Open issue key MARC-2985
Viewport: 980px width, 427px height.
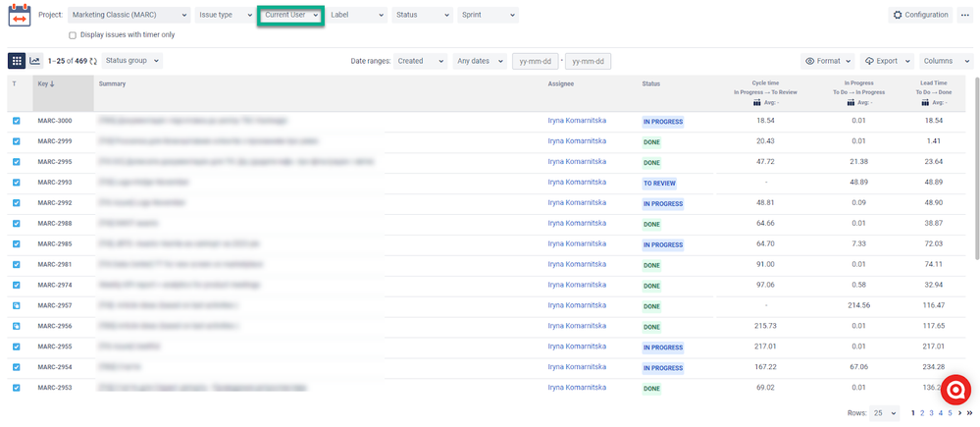[x=54, y=243]
